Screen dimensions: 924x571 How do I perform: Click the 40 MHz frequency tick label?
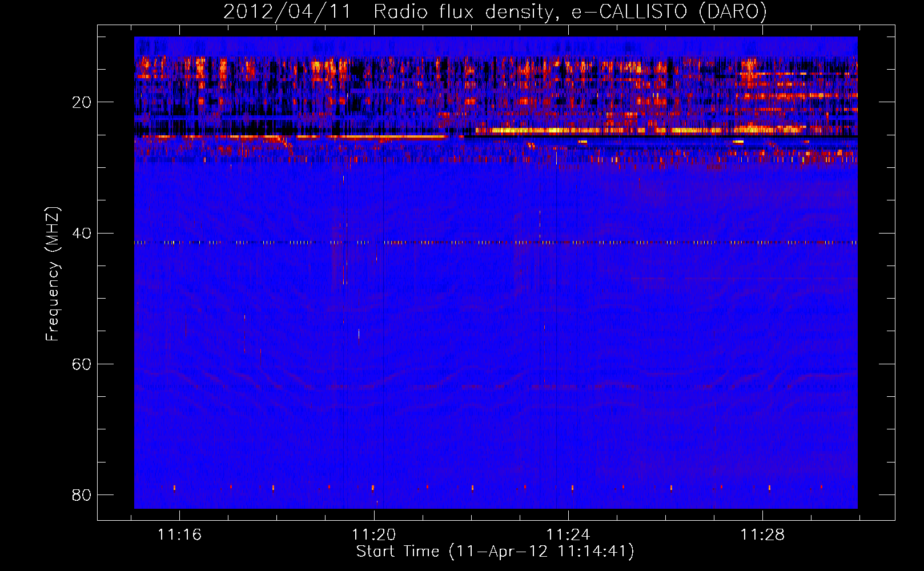(82, 233)
